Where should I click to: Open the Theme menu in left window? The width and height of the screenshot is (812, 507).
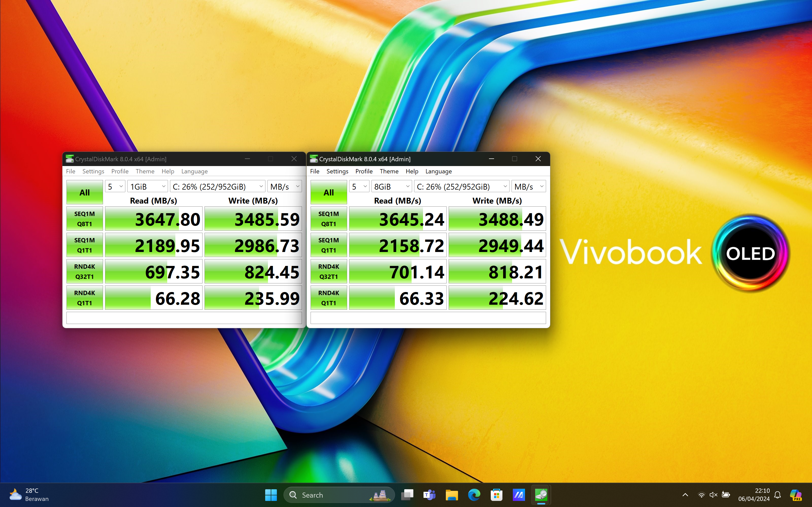click(x=145, y=171)
